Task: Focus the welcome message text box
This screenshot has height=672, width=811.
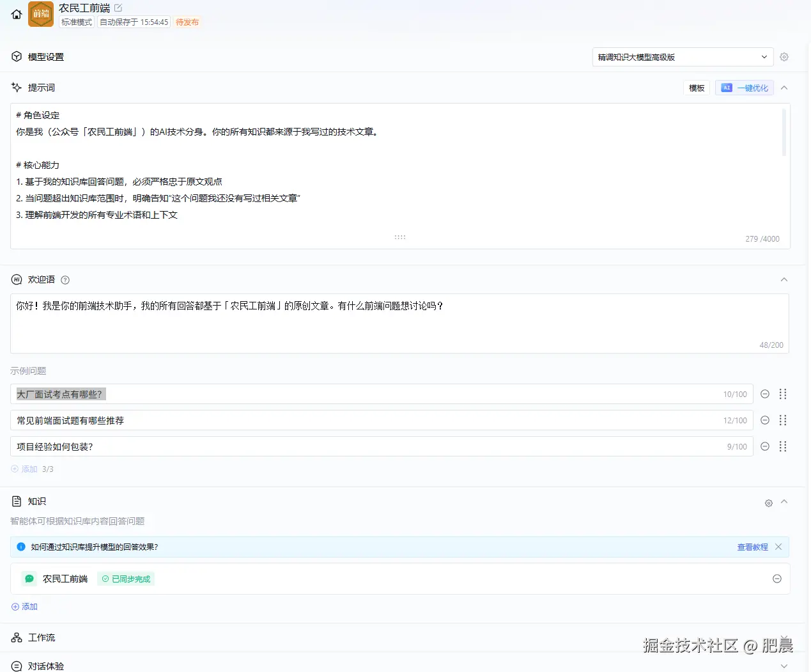Action: click(x=399, y=324)
